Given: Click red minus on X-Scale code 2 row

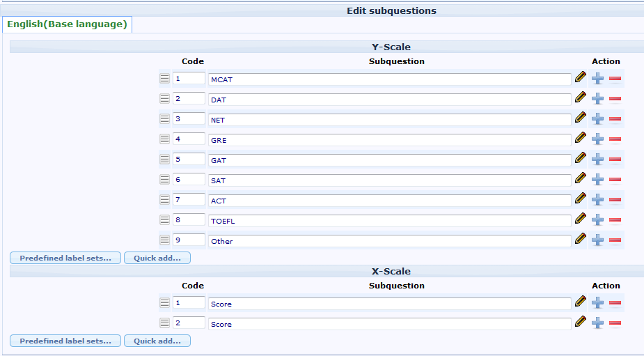Looking at the screenshot, I should pos(615,323).
